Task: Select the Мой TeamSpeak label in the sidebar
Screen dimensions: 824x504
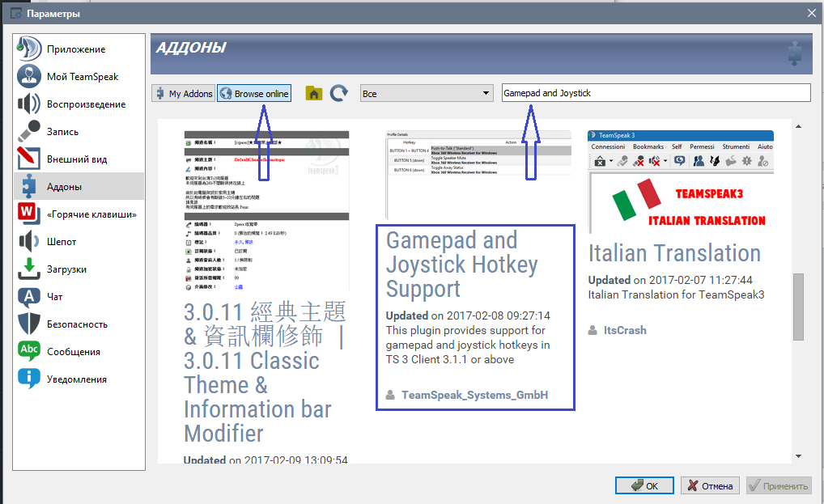Action: [x=83, y=77]
